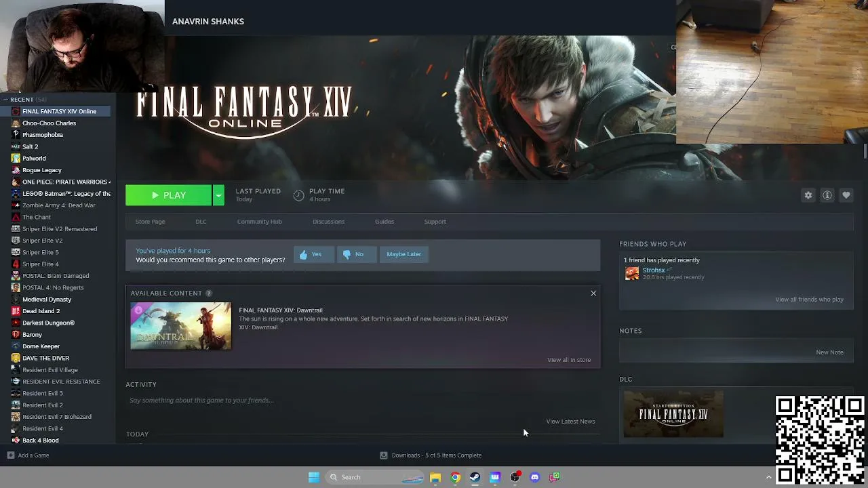The image size is (868, 488).
Task: Open the DLC tab
Action: [201, 222]
